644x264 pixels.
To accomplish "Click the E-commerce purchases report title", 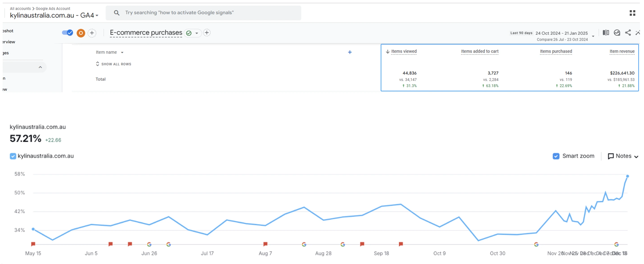I will pos(146,33).
